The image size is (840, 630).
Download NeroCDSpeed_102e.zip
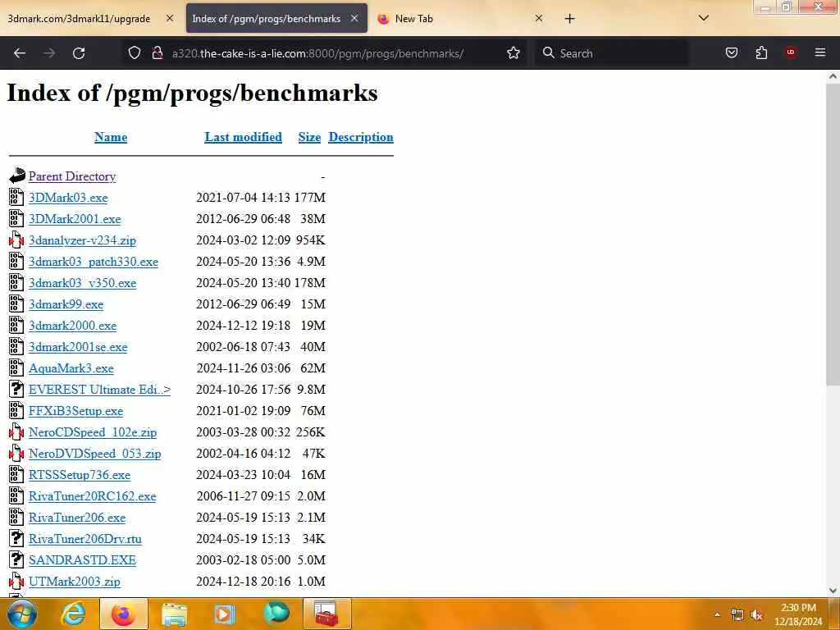93,432
